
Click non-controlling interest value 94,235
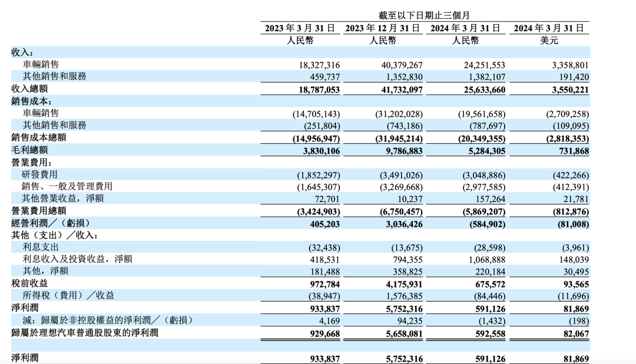410,322
